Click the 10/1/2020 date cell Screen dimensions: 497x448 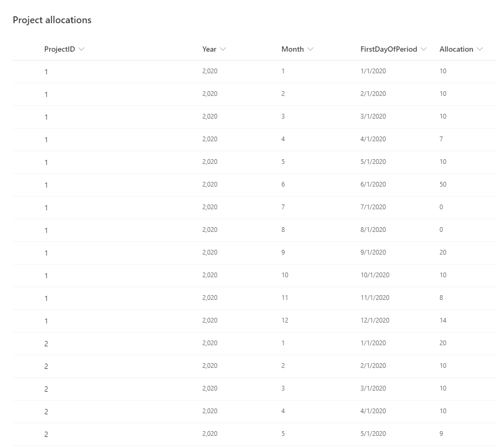375,275
